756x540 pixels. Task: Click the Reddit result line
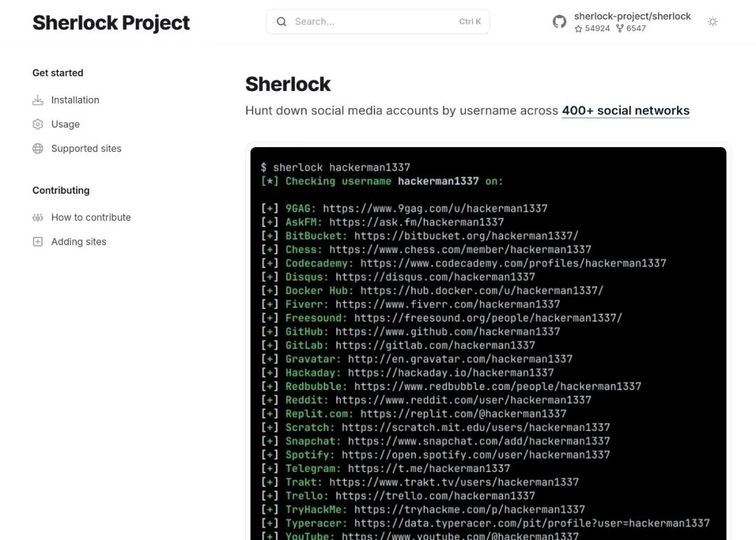tap(426, 400)
